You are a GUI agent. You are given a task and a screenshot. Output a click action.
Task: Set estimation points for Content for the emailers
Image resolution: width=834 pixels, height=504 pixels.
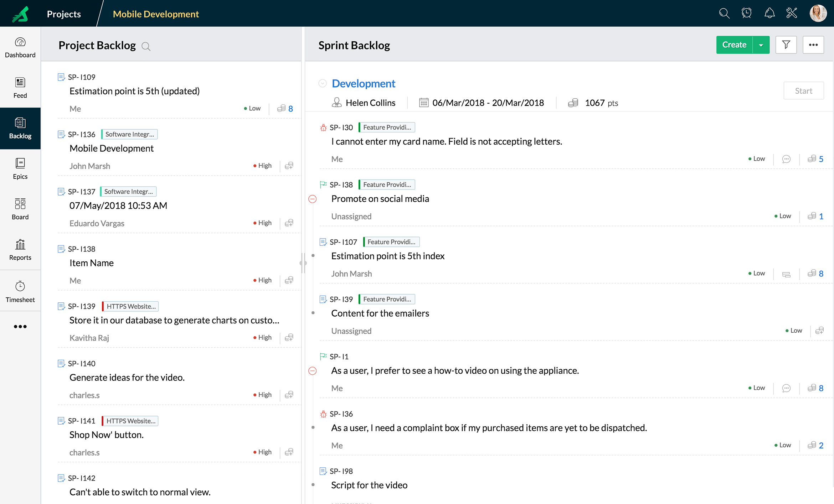pyautogui.click(x=819, y=331)
